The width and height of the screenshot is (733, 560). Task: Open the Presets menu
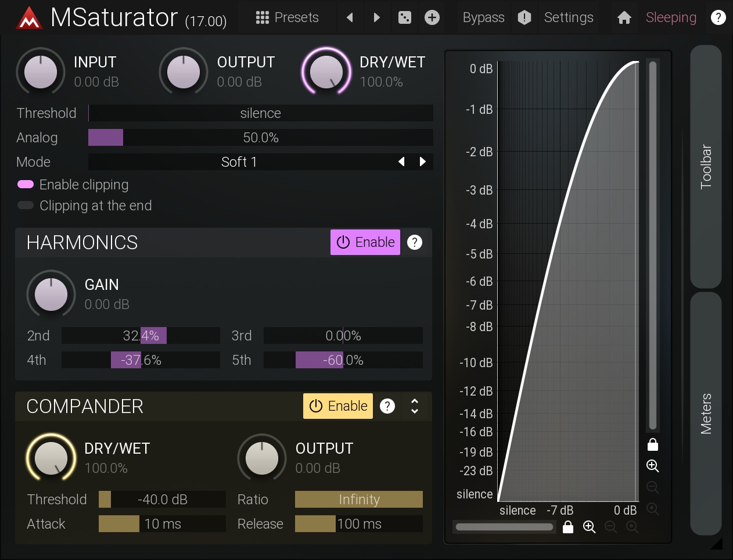click(288, 17)
